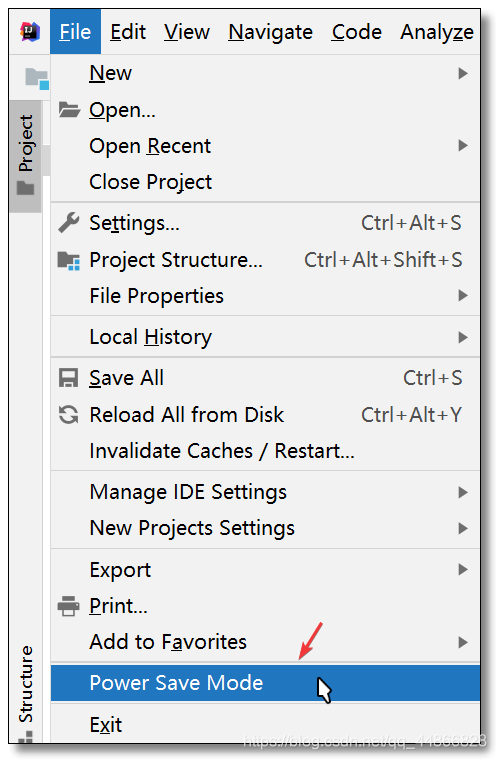This screenshot has width=497, height=760.
Task: Click the Open folder icon
Action: click(x=69, y=110)
